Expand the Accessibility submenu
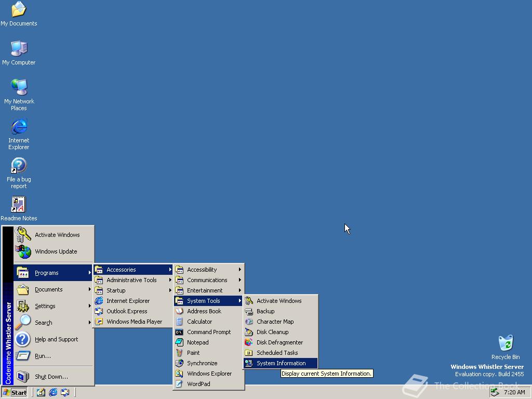This screenshot has height=399, width=532. pyautogui.click(x=208, y=270)
